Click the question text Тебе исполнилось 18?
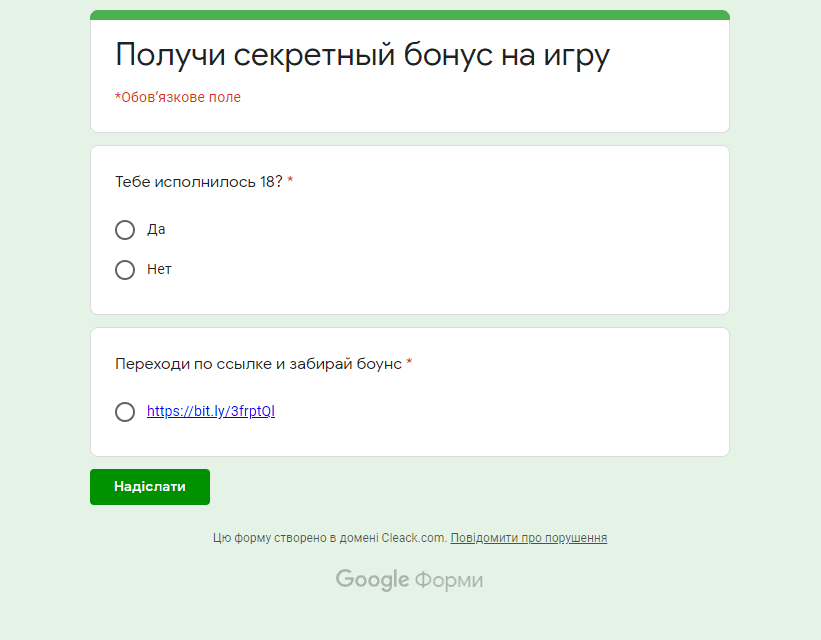 pos(199,182)
